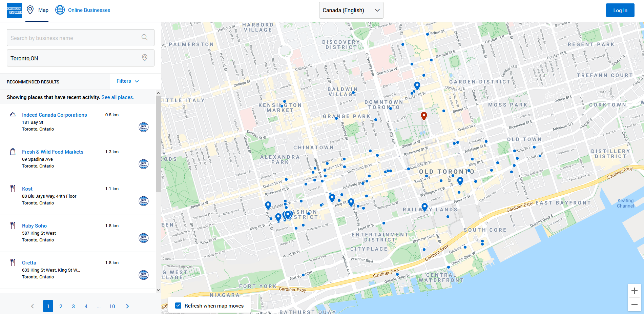Click blue pin in Old Toronto near Bay St

pos(460,181)
